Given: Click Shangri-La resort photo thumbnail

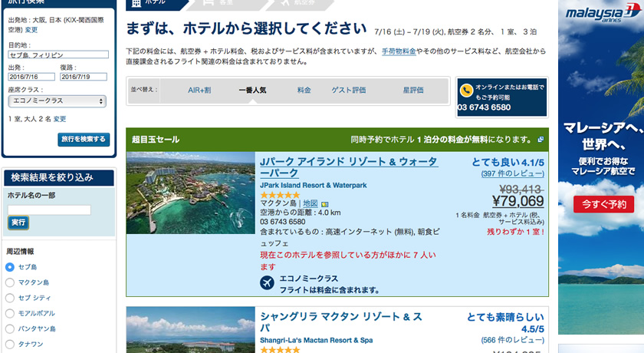Looking at the screenshot, I should 191,329.
